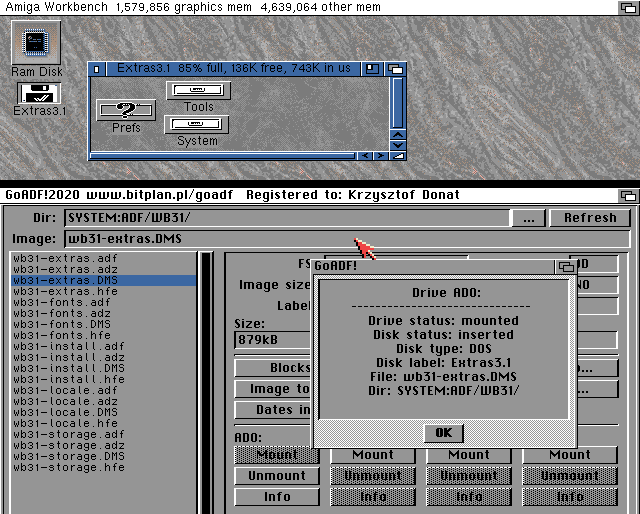Click the Refresh button

tap(590, 218)
